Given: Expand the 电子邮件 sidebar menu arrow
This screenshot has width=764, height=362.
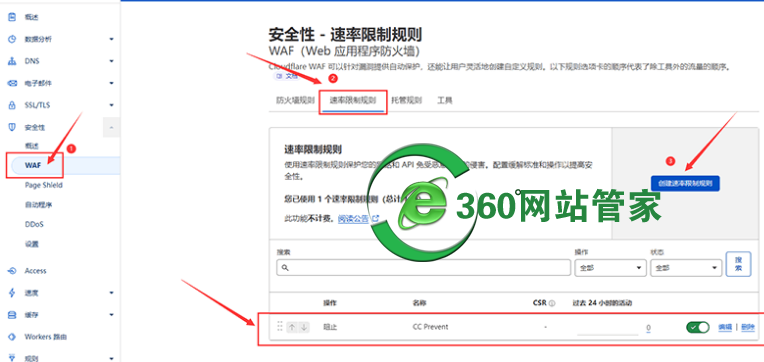Looking at the screenshot, I should pyautogui.click(x=112, y=83).
